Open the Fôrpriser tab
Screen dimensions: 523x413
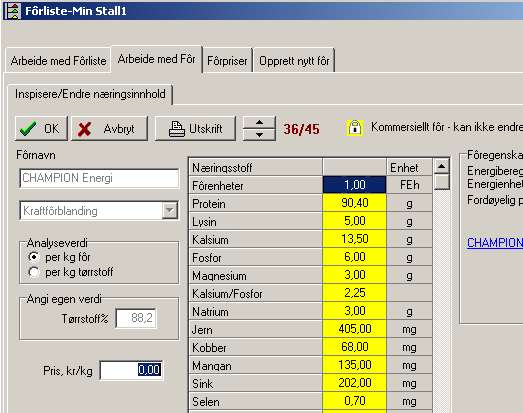point(227,60)
